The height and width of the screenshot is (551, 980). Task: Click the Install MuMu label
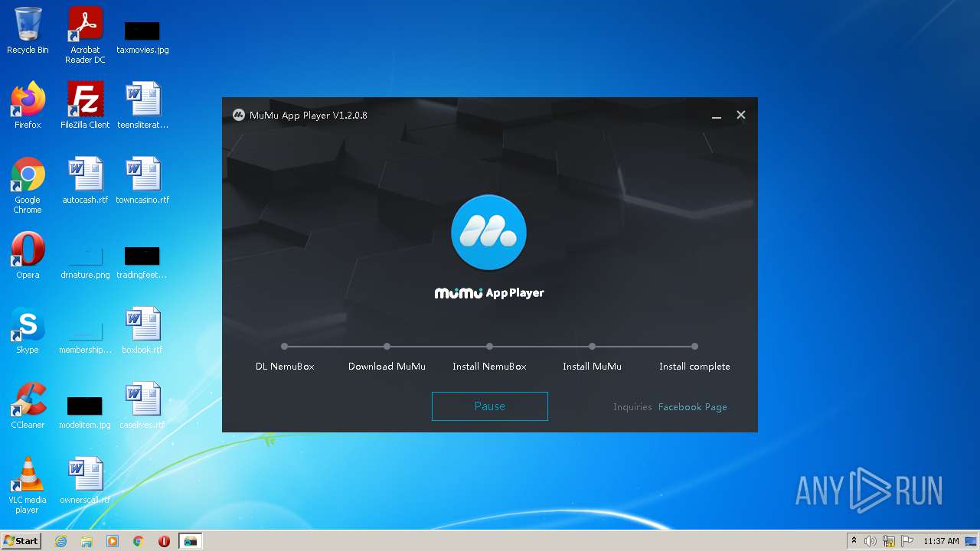coord(593,367)
